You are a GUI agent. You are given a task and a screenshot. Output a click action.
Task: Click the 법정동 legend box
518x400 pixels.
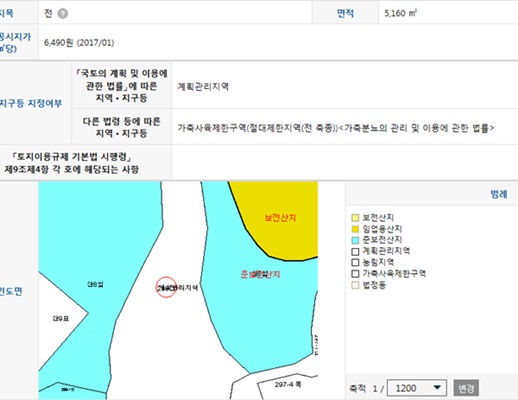point(355,285)
